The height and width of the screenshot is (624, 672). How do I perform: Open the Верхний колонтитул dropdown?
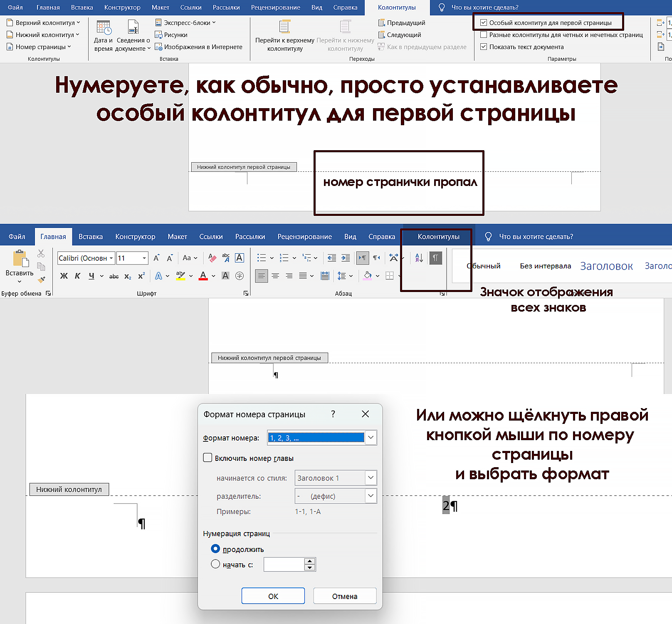click(x=43, y=23)
